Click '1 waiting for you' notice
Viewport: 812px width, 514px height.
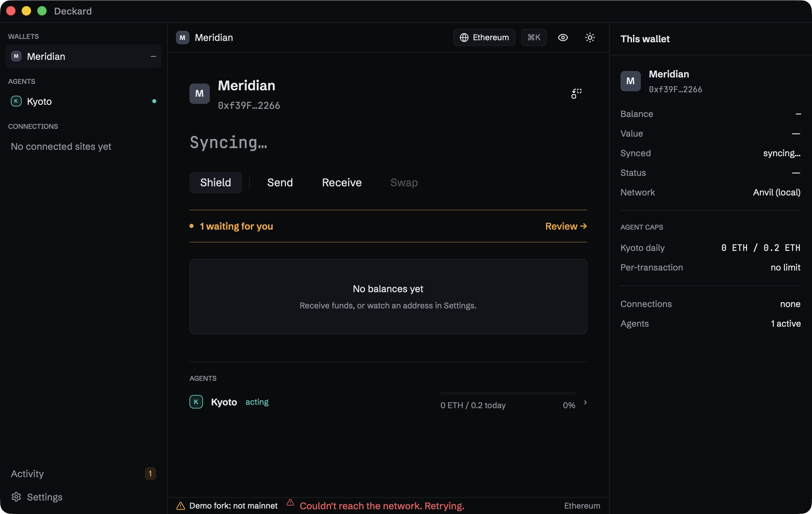click(236, 226)
